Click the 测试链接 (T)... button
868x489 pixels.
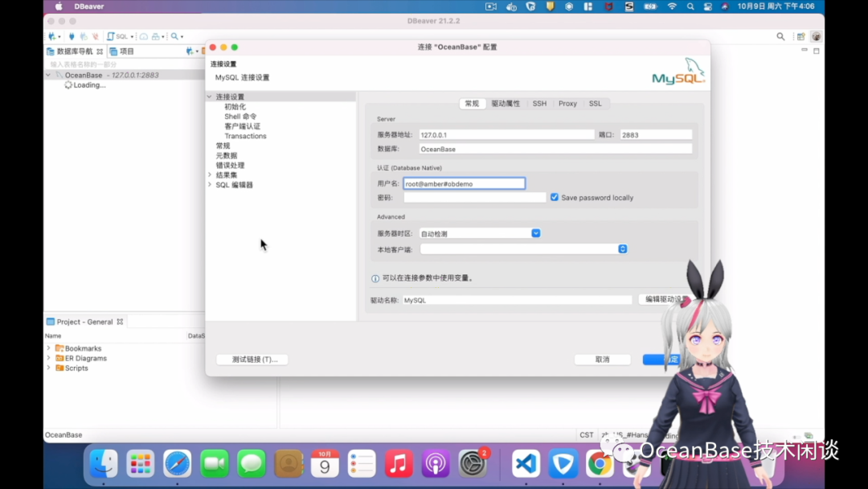[253, 360]
